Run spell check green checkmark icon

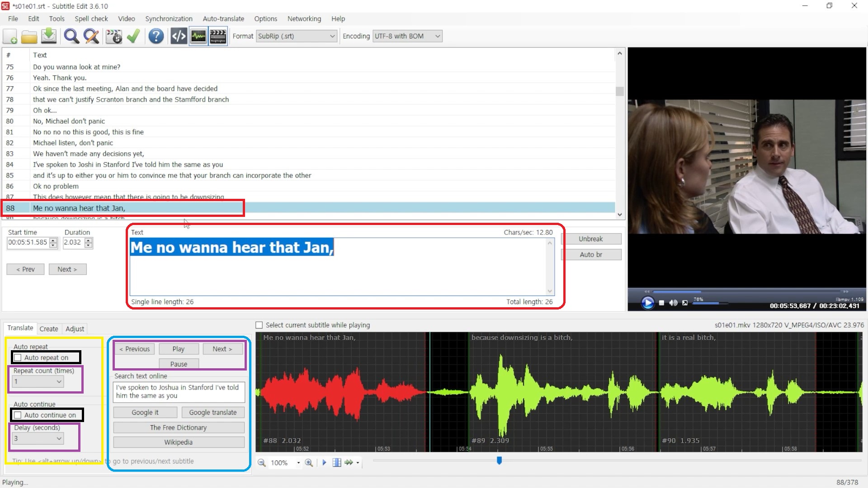pos(133,36)
